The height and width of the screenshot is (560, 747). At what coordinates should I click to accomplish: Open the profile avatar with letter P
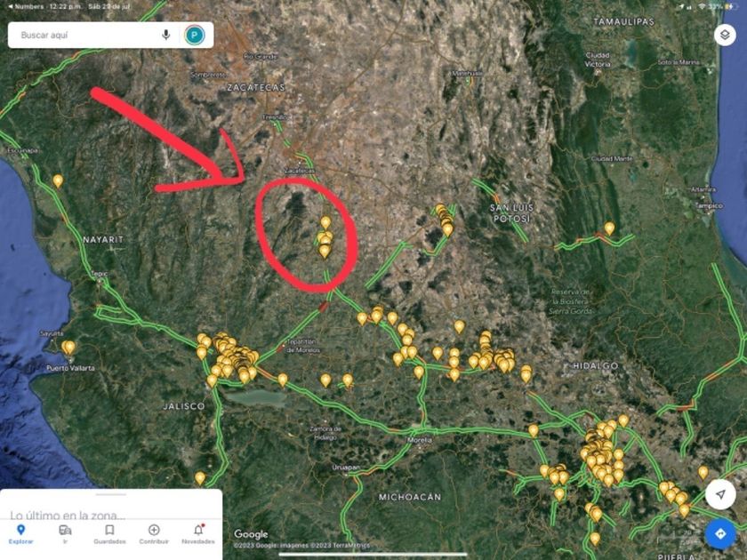195,35
